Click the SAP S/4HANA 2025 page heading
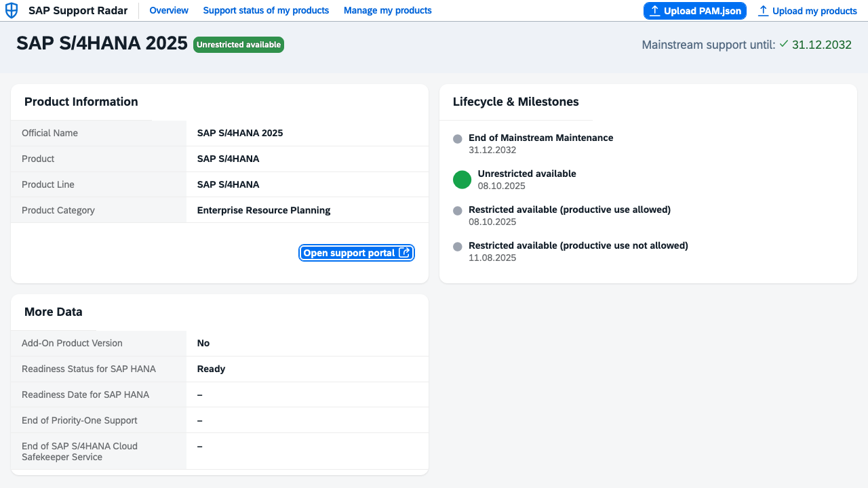This screenshot has width=868, height=488. pyautogui.click(x=102, y=43)
